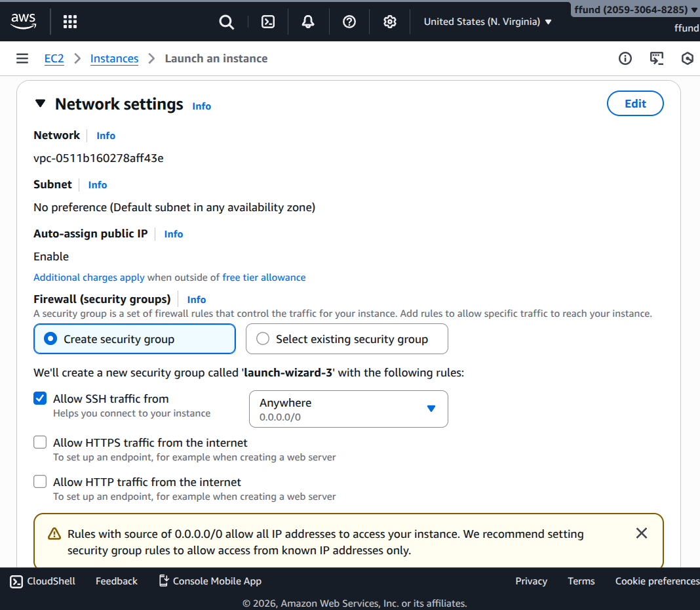The width and height of the screenshot is (700, 610).
Task: Launch CloudShell from the top bar icon
Action: pos(268,22)
